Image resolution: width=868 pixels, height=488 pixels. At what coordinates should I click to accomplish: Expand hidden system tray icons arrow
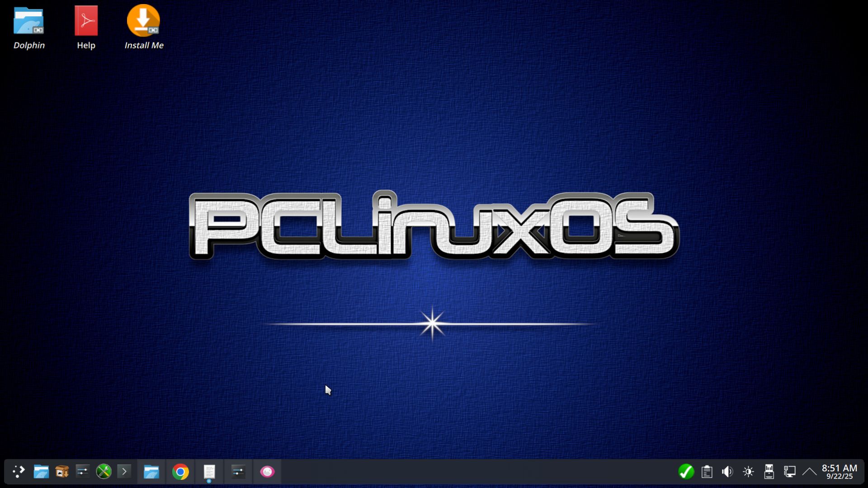[809, 472]
